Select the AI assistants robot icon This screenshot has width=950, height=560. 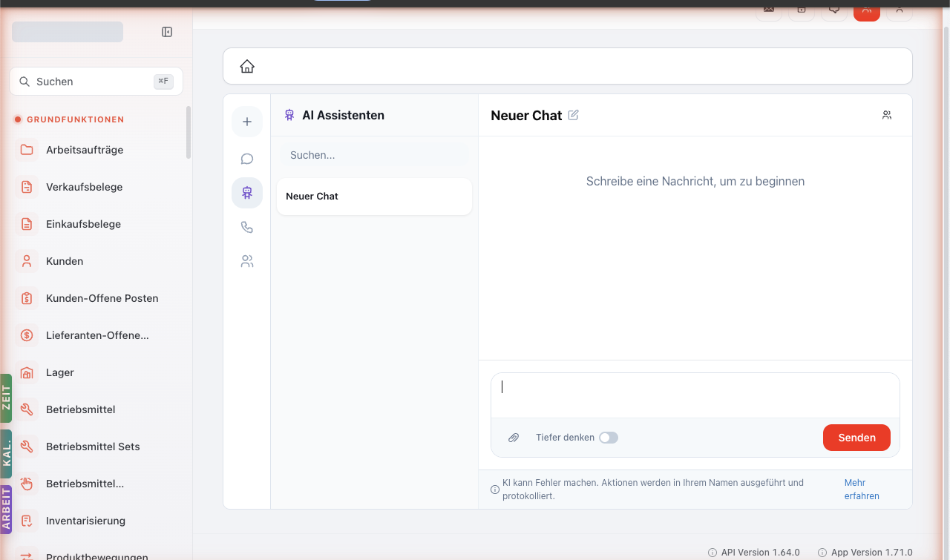coord(247,193)
